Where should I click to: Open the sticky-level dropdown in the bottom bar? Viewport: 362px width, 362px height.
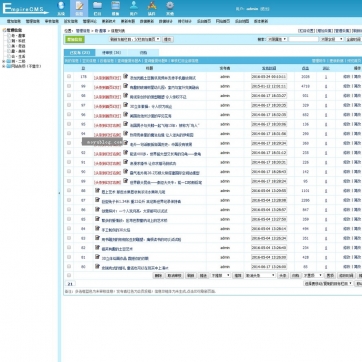point(313,276)
